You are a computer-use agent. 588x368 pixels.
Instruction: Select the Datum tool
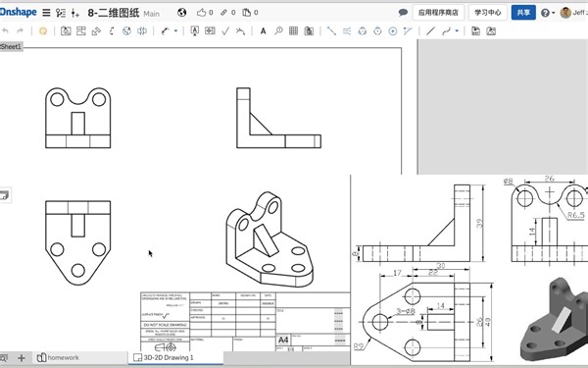click(195, 30)
